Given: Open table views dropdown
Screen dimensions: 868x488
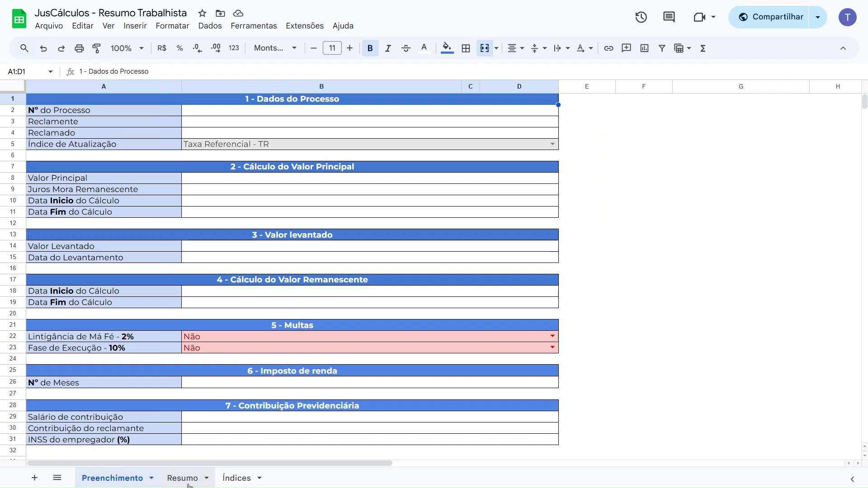Looking at the screenshot, I should [683, 48].
